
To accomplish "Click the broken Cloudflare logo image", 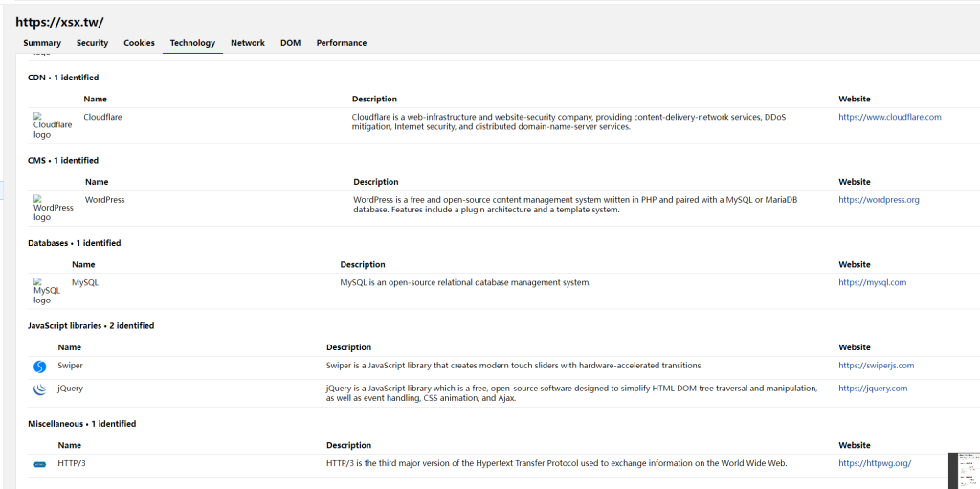I will tap(53, 125).
